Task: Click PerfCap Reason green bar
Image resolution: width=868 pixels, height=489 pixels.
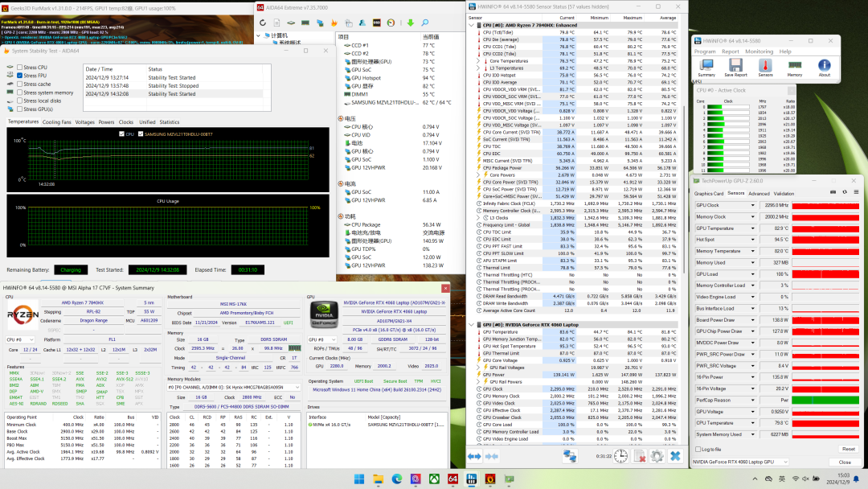Action: tap(825, 400)
